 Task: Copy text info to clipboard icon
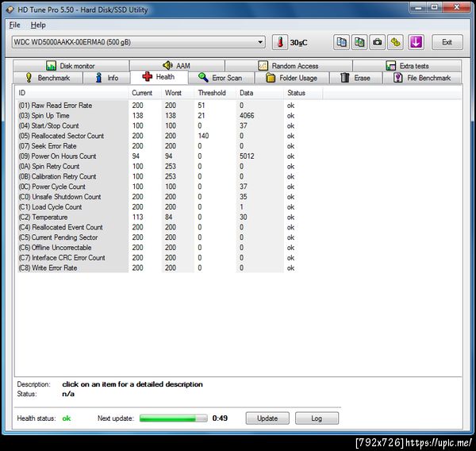[341, 42]
